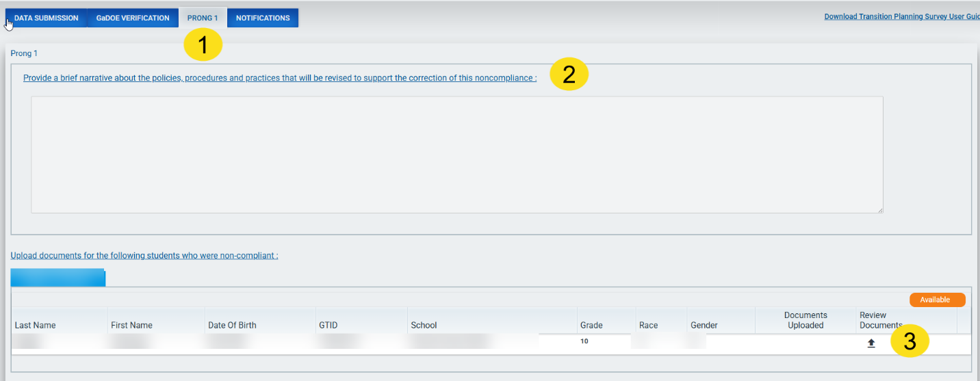Sort by the Last Name column header
980x381 pixels.
[x=36, y=325]
